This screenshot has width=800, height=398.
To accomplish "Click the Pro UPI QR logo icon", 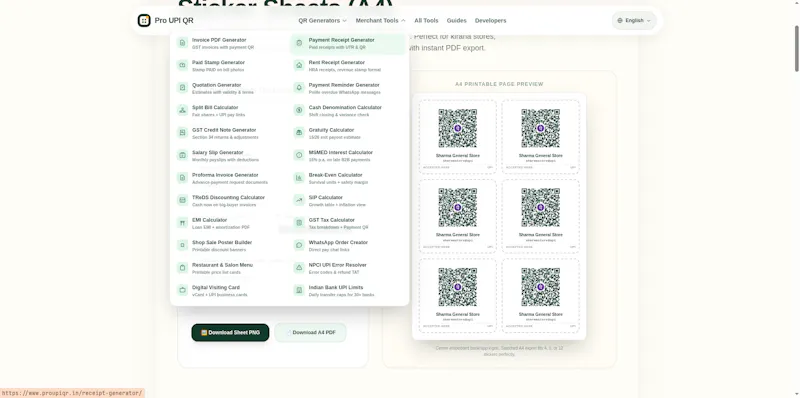I will [144, 20].
